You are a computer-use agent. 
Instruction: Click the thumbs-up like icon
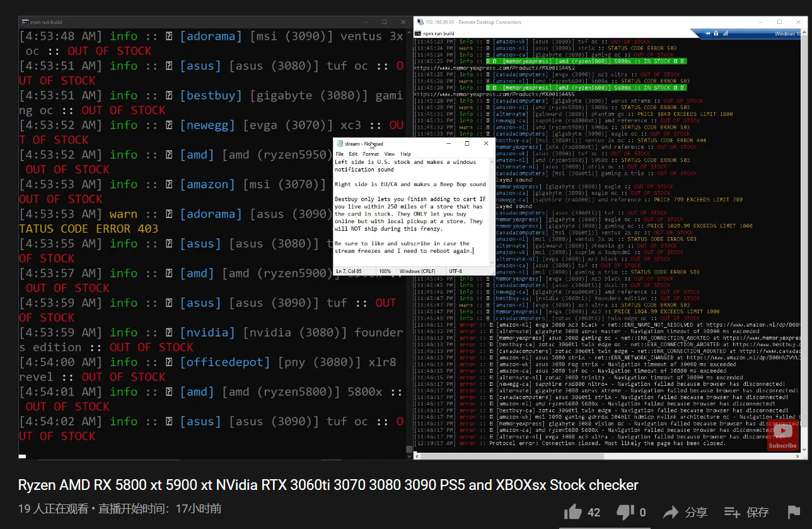pyautogui.click(x=572, y=512)
